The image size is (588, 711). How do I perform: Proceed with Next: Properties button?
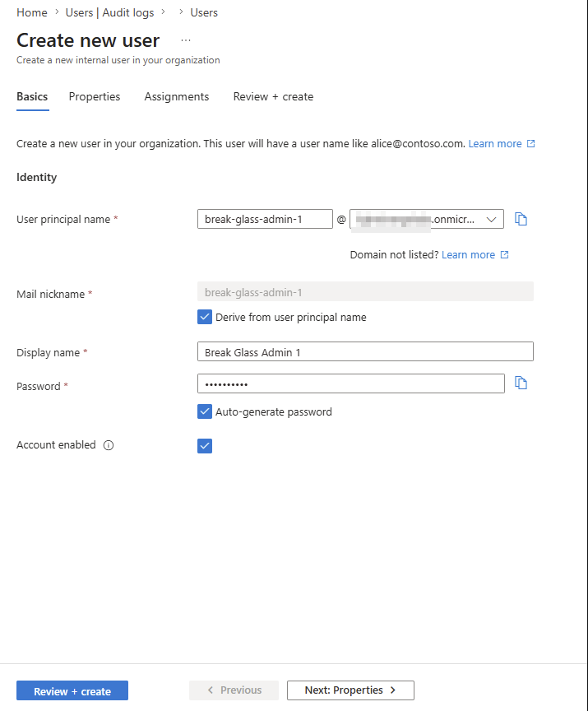[350, 690]
